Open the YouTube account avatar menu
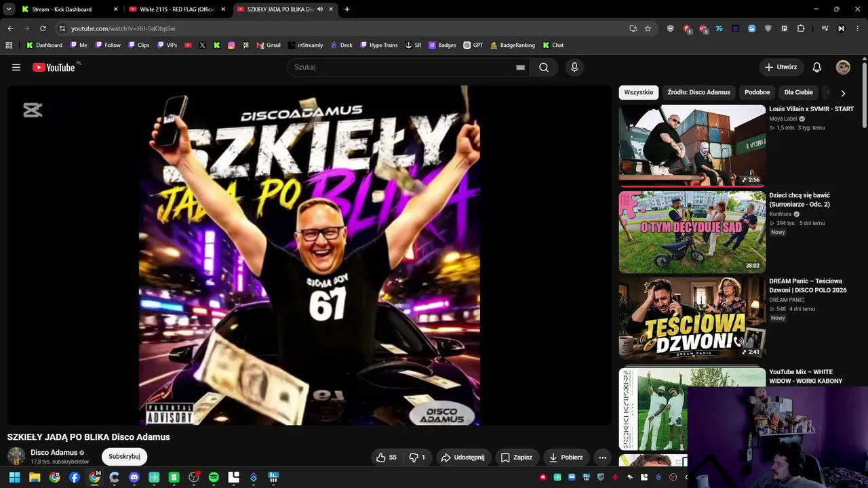The width and height of the screenshot is (868, 488). (x=843, y=67)
